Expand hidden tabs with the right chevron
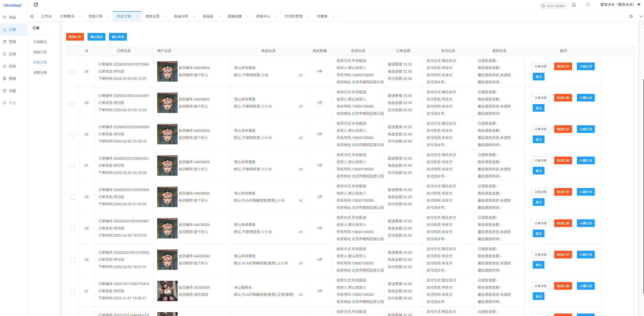 631,16
